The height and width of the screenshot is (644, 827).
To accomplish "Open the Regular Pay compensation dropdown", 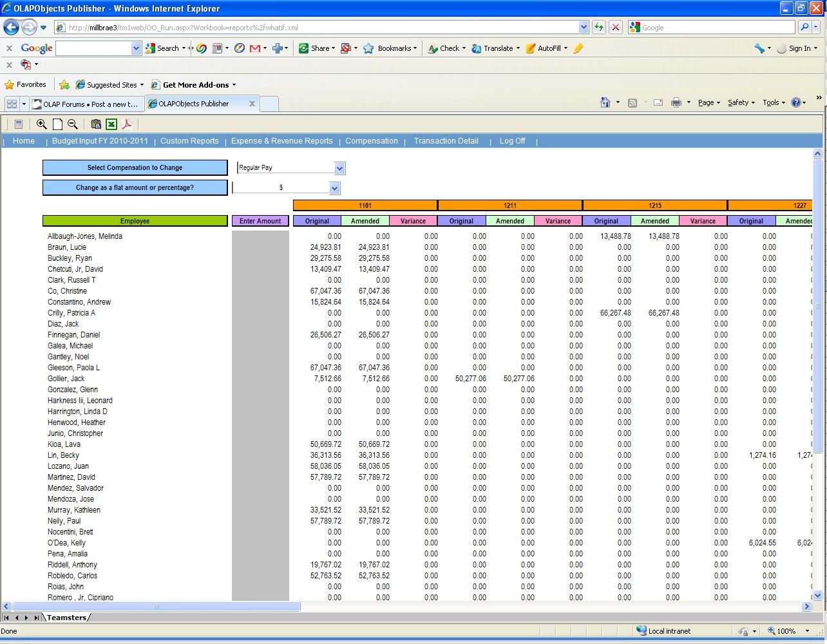I will [340, 168].
